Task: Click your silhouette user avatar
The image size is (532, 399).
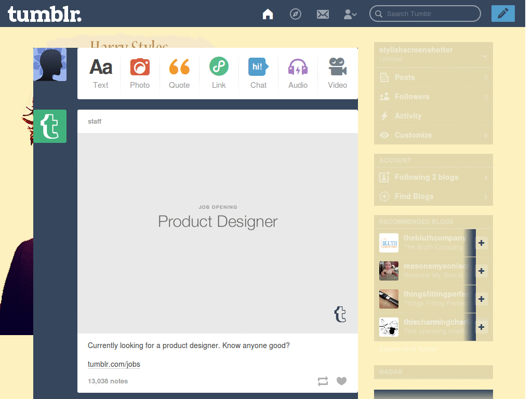Action: click(x=50, y=64)
